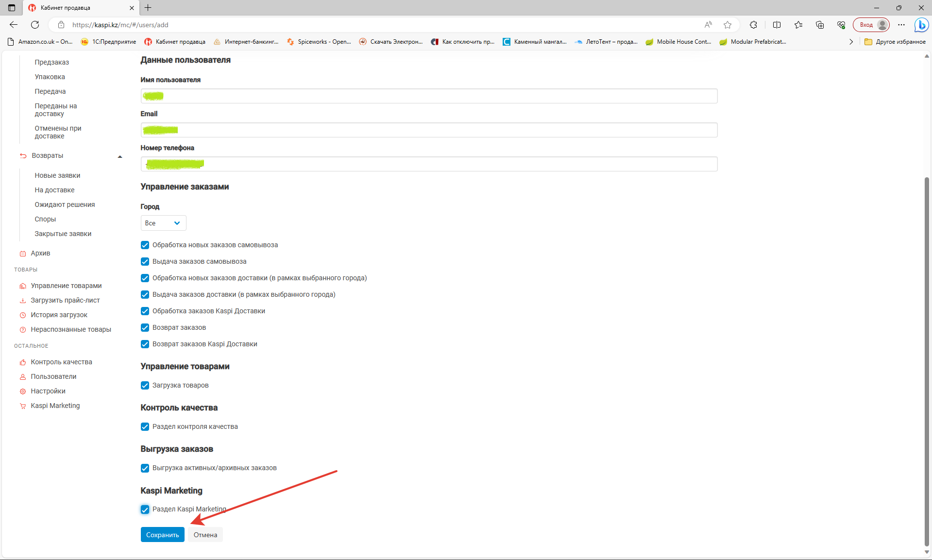Image resolution: width=932 pixels, height=560 pixels.
Task: Click the browser refresh icon
Action: pos(35,25)
